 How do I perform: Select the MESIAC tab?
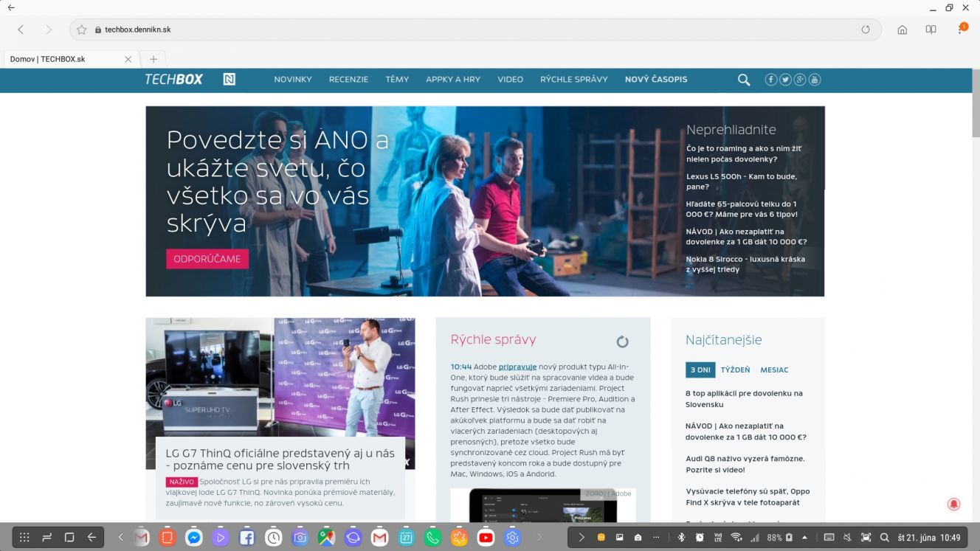pos(774,370)
